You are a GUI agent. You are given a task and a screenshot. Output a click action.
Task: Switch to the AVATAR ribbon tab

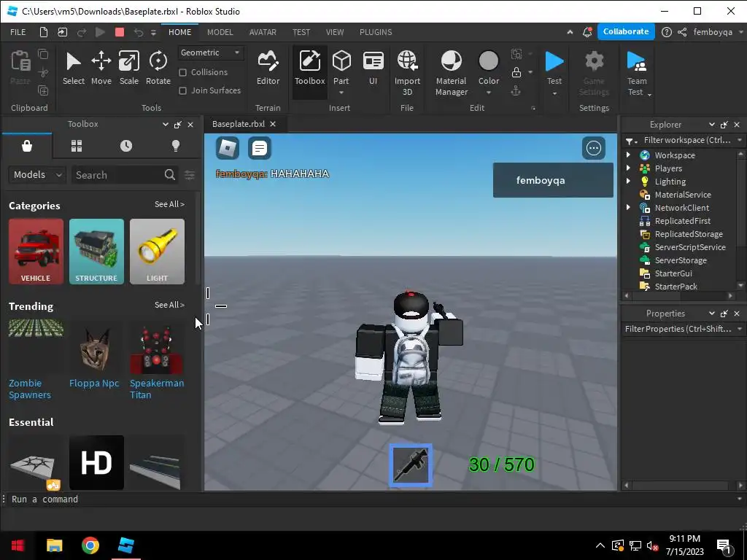pyautogui.click(x=263, y=32)
